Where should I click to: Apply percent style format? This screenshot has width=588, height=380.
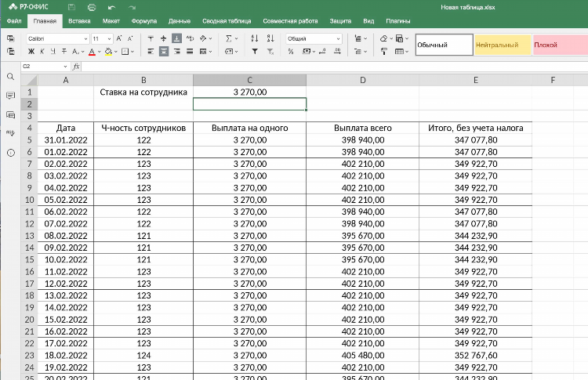(x=291, y=52)
